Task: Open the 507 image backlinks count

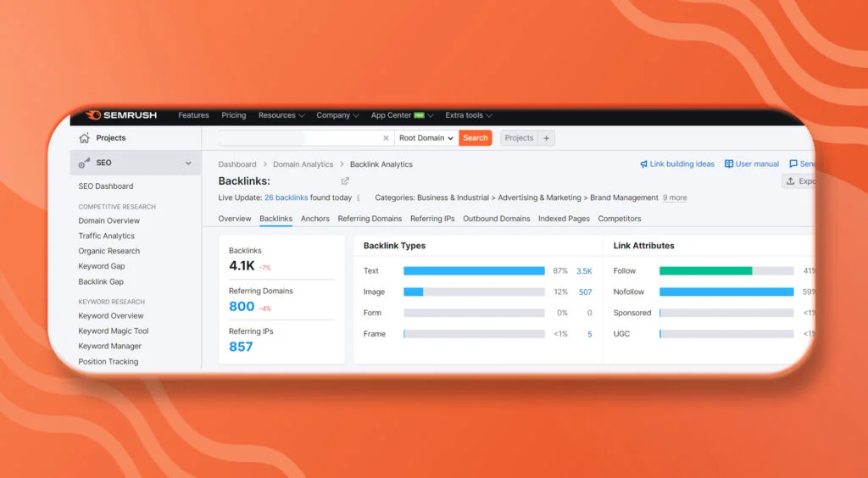Action: pyautogui.click(x=585, y=292)
